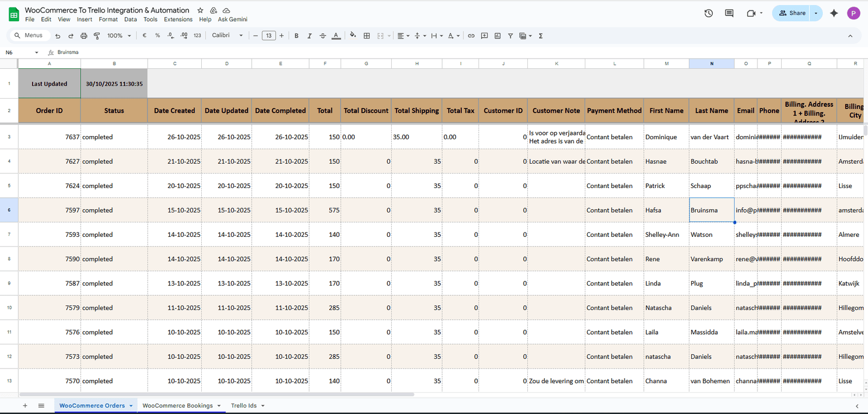868x414 pixels.
Task: Open the Calibri font dropdown
Action: (227, 35)
